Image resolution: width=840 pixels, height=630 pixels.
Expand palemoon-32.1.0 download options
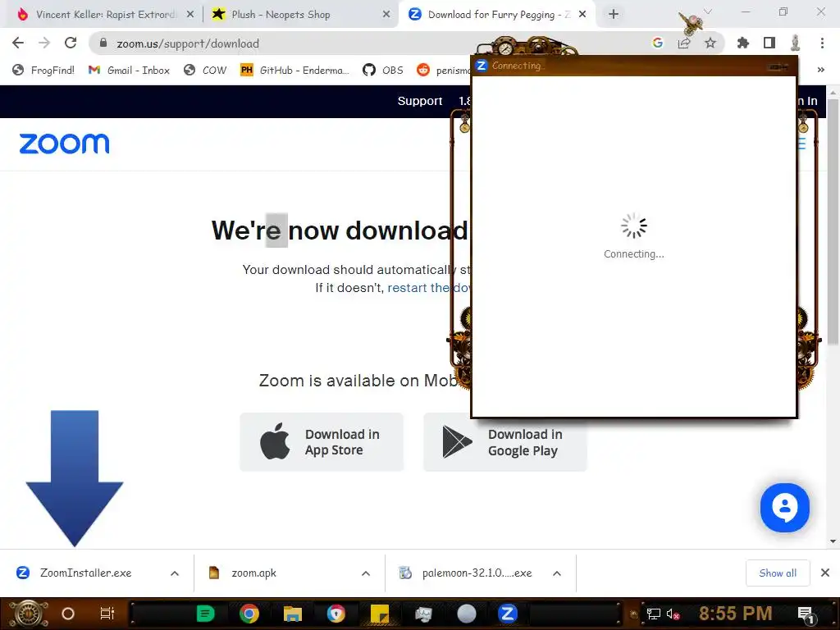coord(557,573)
